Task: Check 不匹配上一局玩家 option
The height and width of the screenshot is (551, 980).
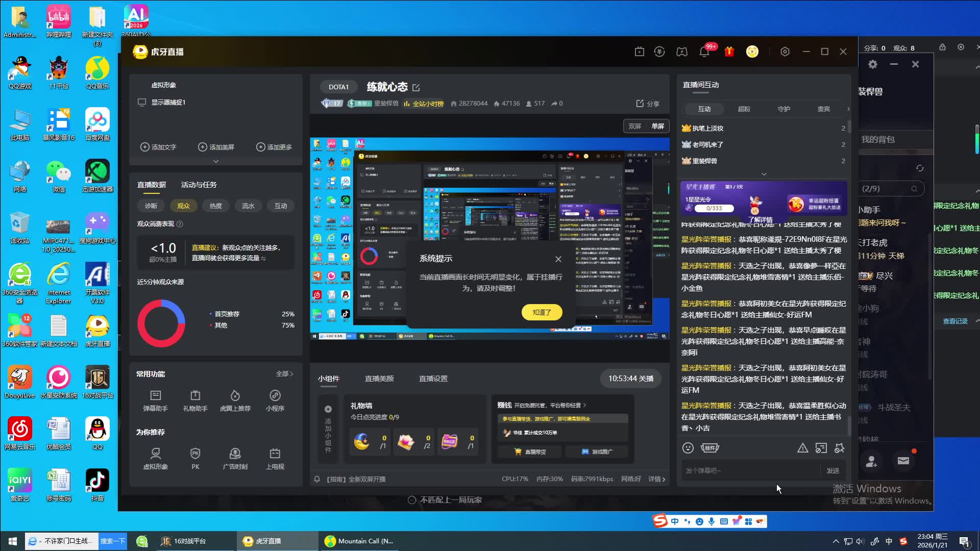Action: [412, 500]
